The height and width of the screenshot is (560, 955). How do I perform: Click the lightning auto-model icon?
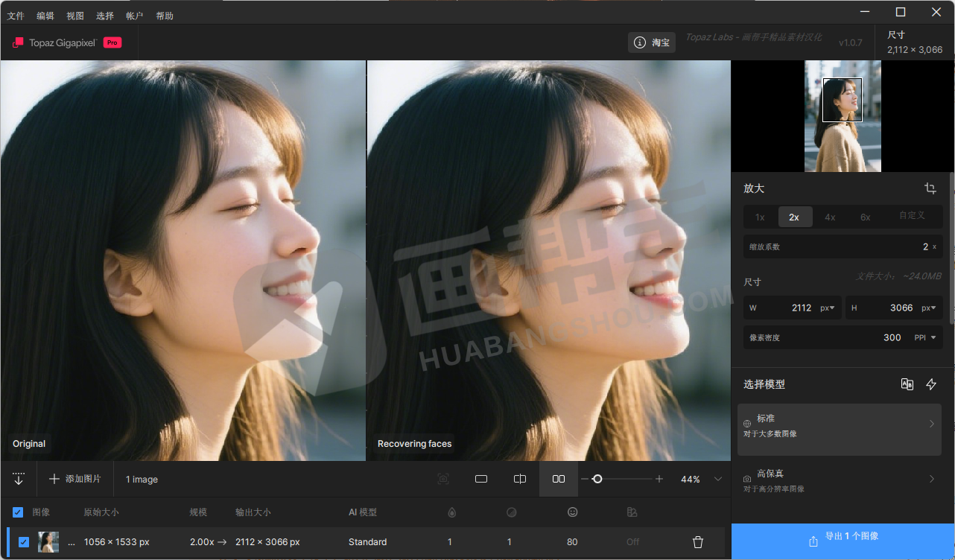point(931,384)
